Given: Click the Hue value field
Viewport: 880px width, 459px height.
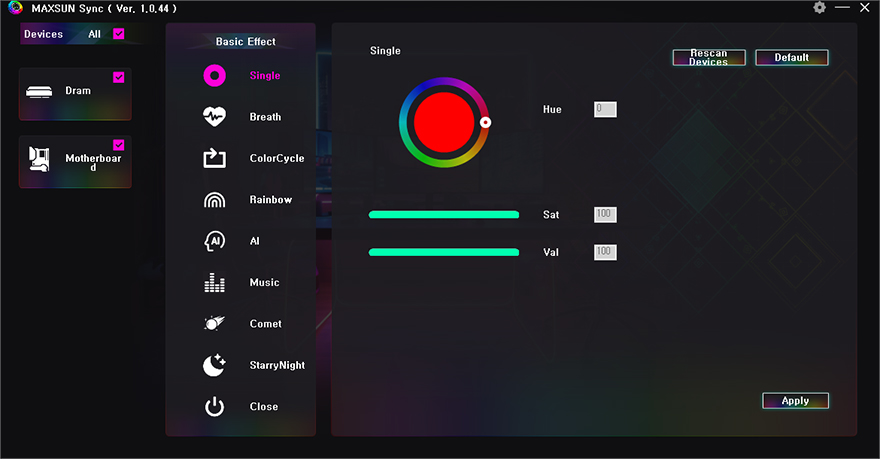Looking at the screenshot, I should click(x=605, y=109).
